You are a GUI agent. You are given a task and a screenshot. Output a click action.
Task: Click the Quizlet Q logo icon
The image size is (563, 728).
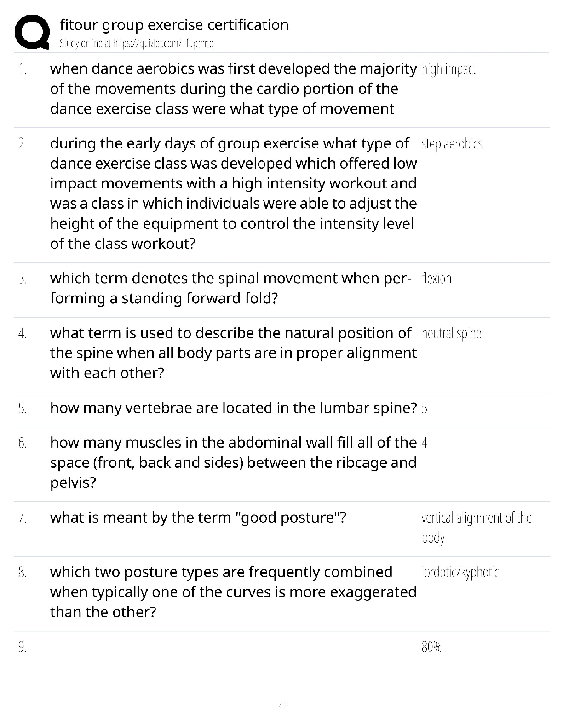pyautogui.click(x=32, y=31)
